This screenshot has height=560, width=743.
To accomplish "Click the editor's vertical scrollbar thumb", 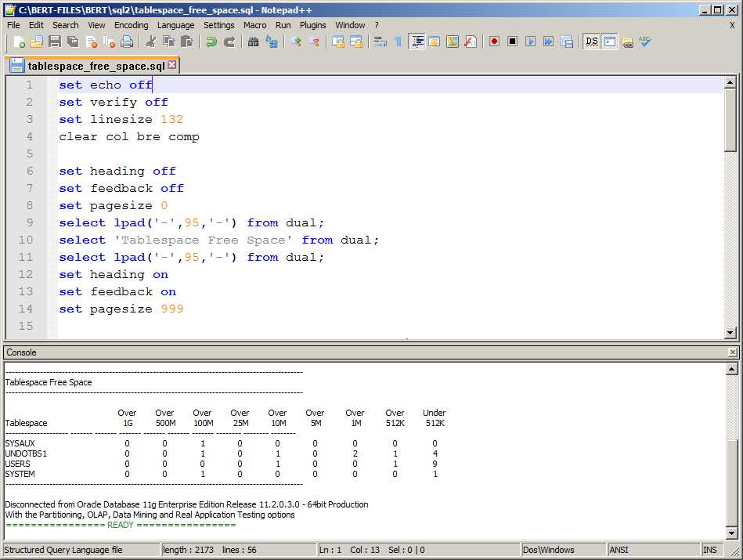I will pyautogui.click(x=730, y=119).
